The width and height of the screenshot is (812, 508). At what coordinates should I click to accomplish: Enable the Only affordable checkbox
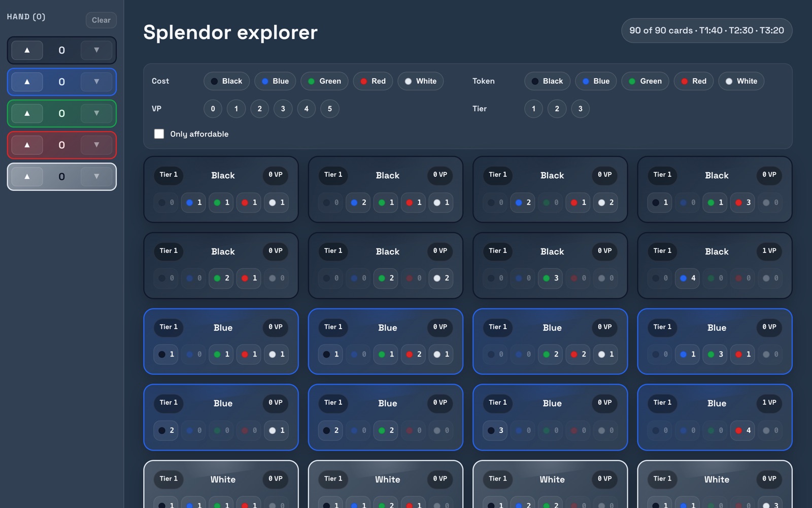159,134
